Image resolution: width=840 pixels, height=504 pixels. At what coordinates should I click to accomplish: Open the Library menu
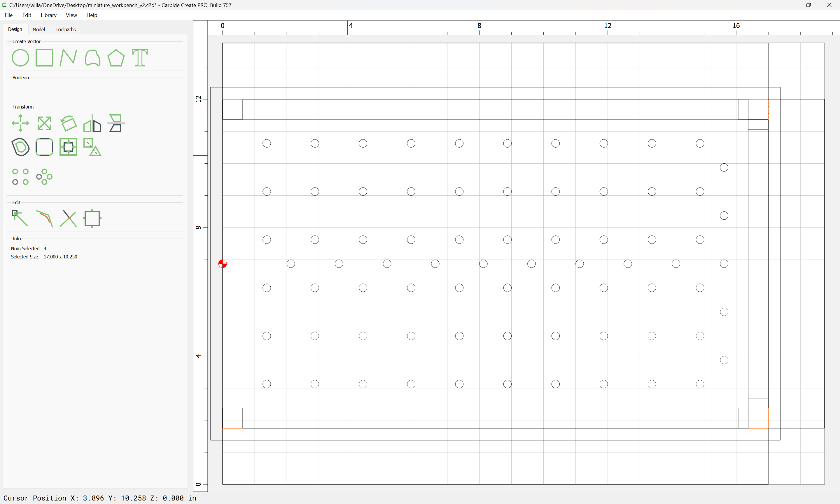coord(48,15)
